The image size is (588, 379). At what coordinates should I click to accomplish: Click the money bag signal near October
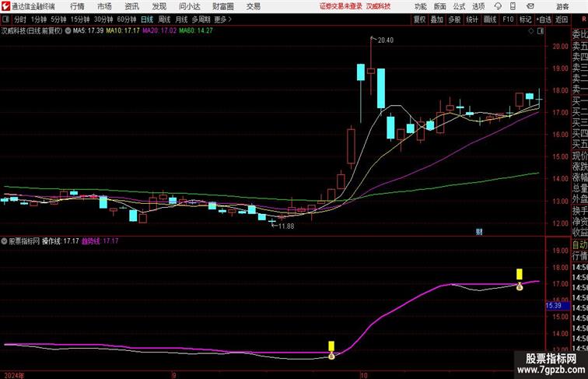331,356
